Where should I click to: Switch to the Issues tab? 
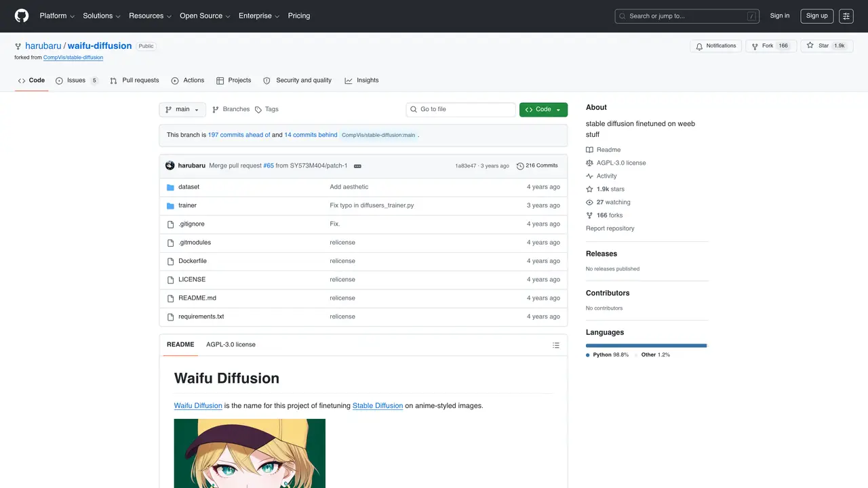click(x=77, y=81)
